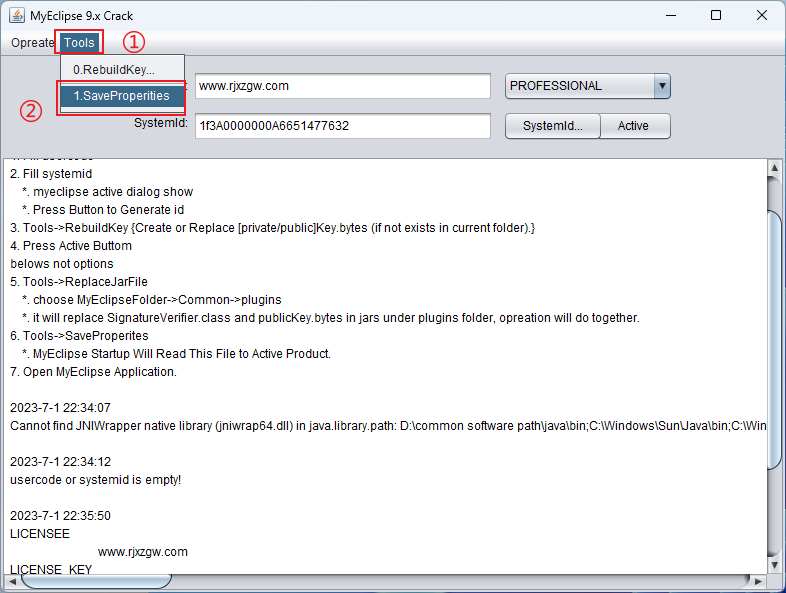Click the horizontal scrollbar thumb

coord(96,581)
